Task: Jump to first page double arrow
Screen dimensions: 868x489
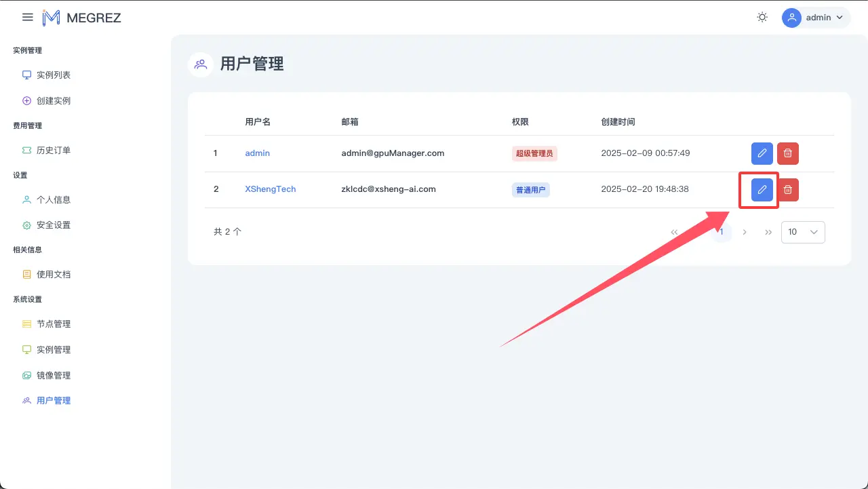Action: [674, 232]
